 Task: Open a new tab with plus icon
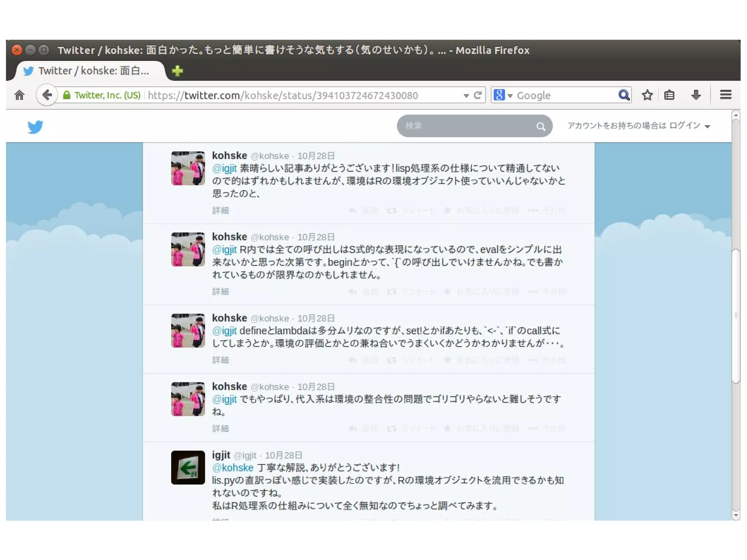tap(177, 71)
